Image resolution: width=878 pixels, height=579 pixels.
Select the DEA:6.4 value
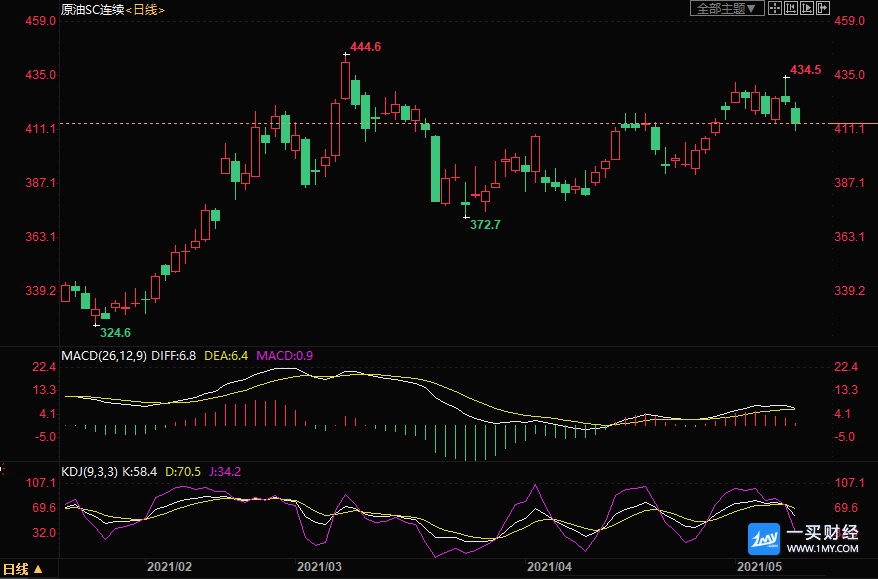pos(226,356)
